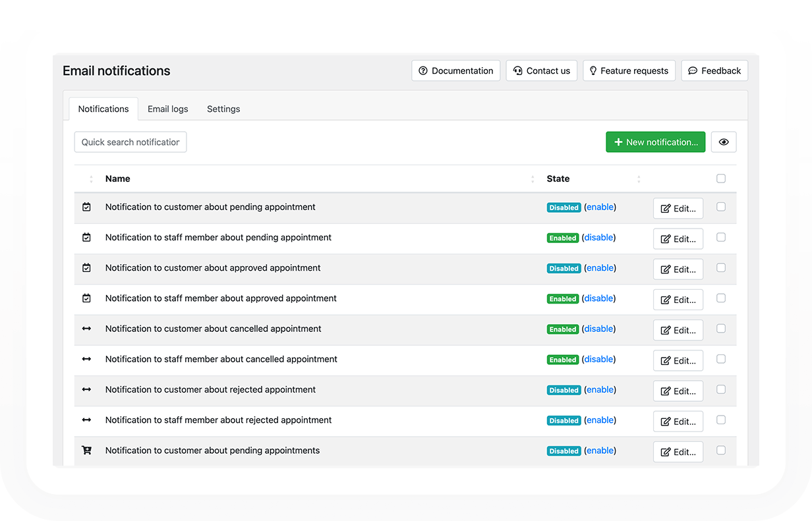
Task: Sort by the Name column arrows
Action: [533, 179]
